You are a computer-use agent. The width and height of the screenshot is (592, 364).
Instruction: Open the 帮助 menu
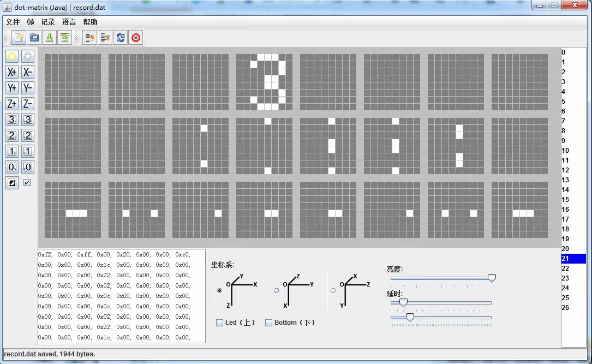pos(90,22)
